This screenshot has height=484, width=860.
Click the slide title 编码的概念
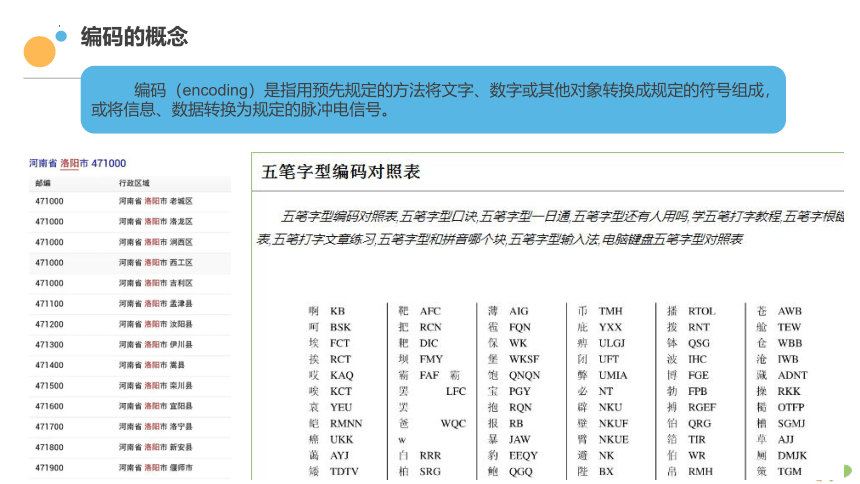[134, 37]
